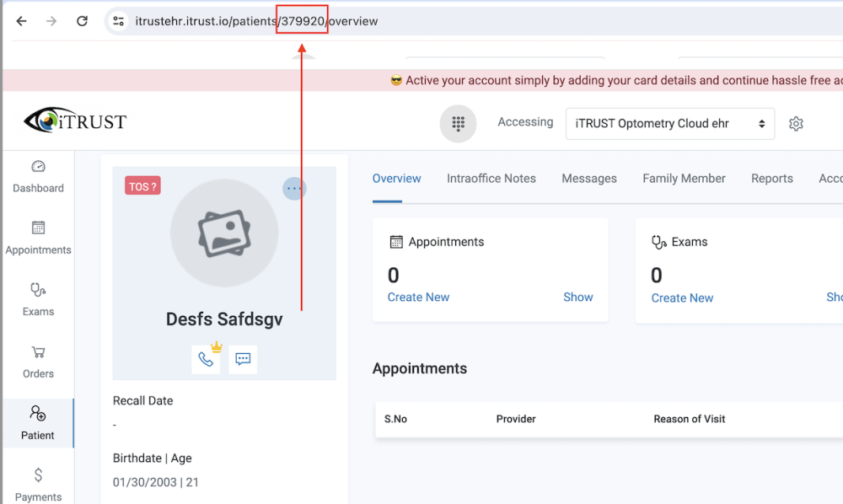Click the TOS ? badge

tap(142, 186)
